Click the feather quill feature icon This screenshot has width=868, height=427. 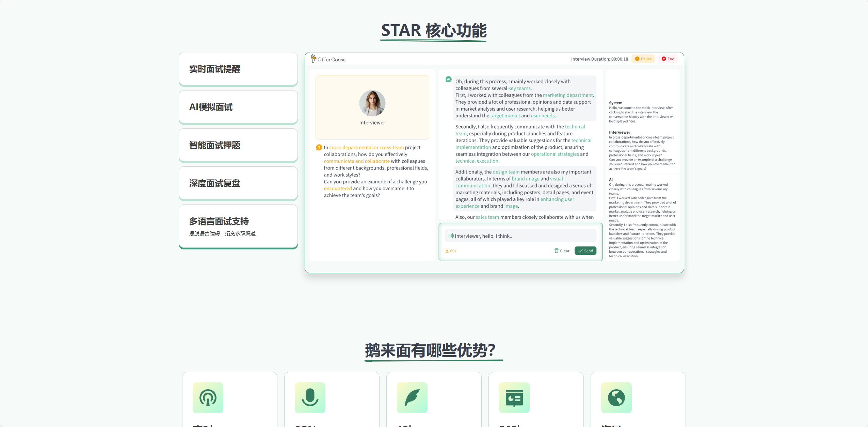tap(412, 398)
